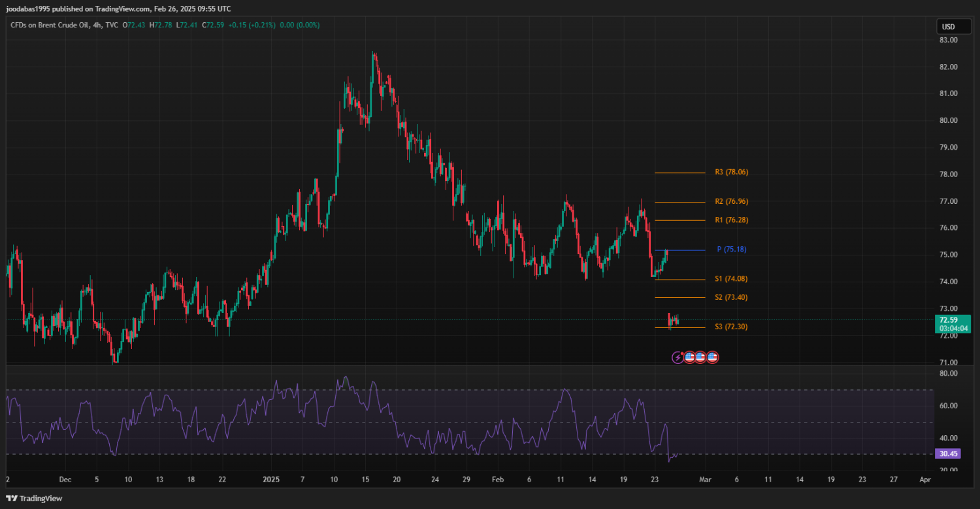Click the purple lightning bolt event icon
Screen dimensions: 980x509
click(x=678, y=357)
